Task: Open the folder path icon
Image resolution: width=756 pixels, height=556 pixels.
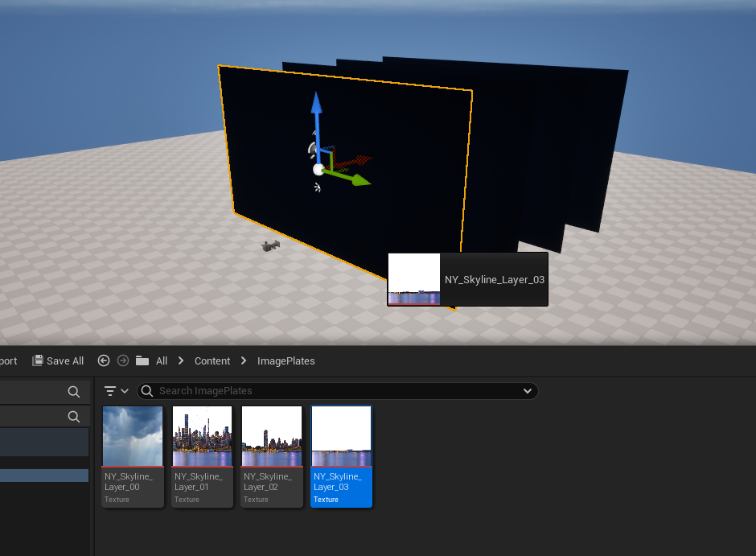Action: (142, 360)
